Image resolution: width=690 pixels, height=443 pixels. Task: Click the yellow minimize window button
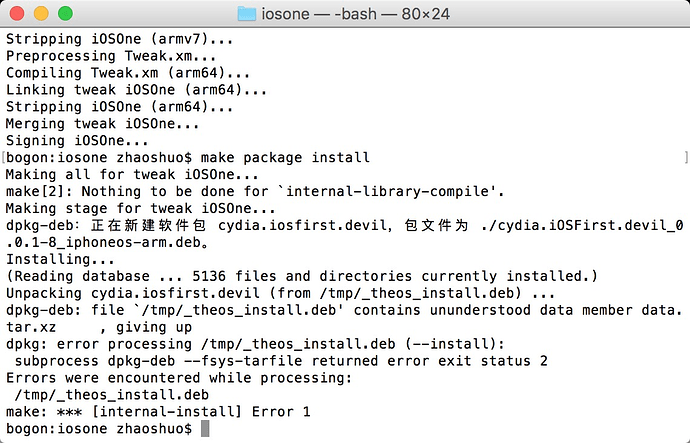[41, 14]
